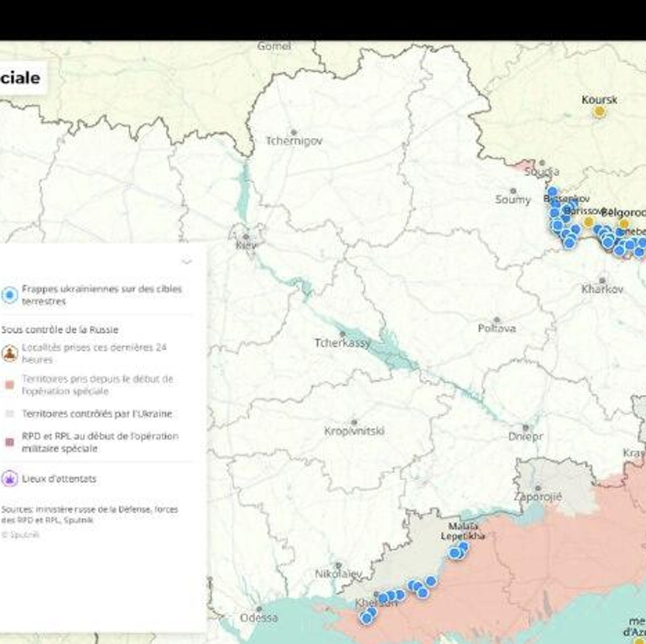Click the dark RPD et RPL swatch
The width and height of the screenshot is (646, 644).
(10, 442)
